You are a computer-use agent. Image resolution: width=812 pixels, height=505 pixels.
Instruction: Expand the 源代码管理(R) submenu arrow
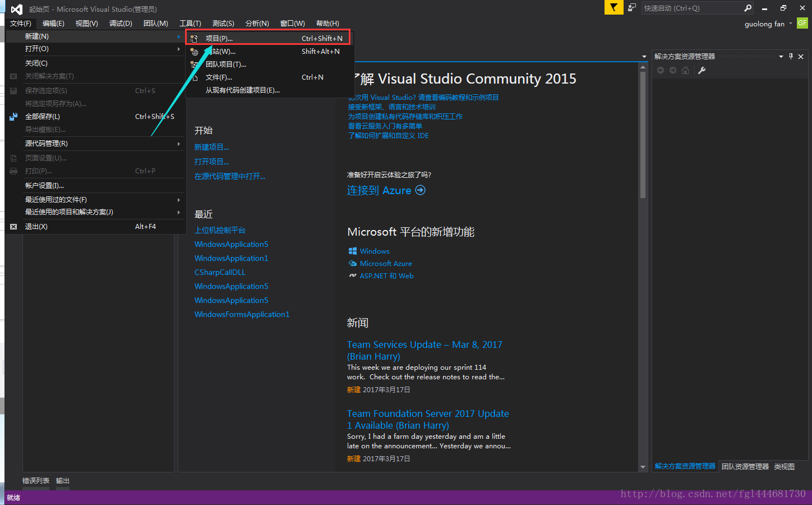179,144
